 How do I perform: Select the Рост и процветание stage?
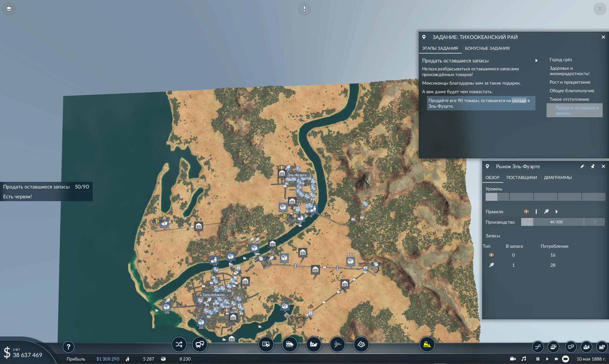click(570, 82)
